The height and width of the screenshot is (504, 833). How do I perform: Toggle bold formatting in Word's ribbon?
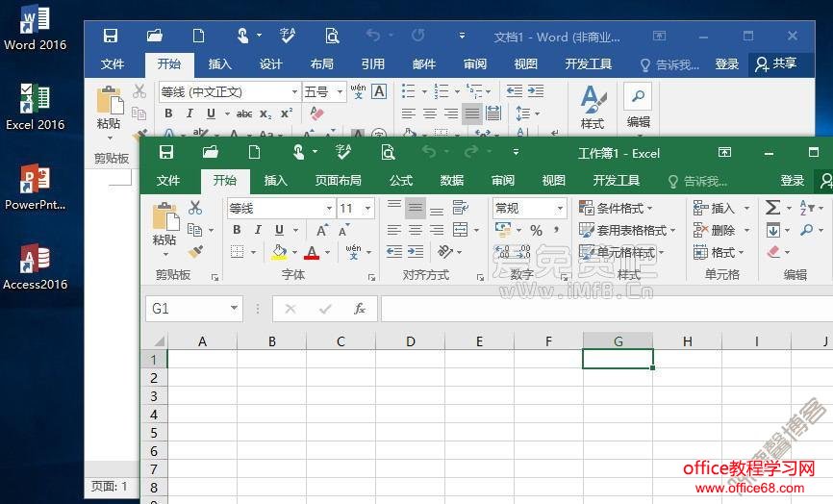(168, 113)
